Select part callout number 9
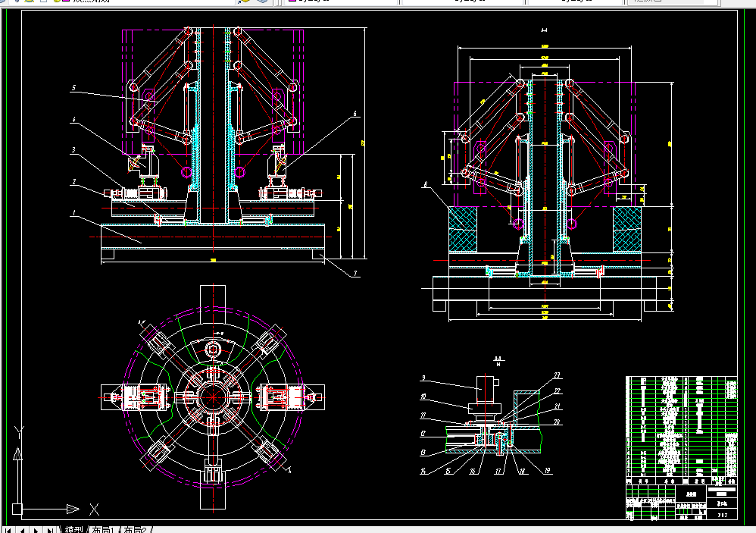Viewport: 756px width, 533px height. 423,378
